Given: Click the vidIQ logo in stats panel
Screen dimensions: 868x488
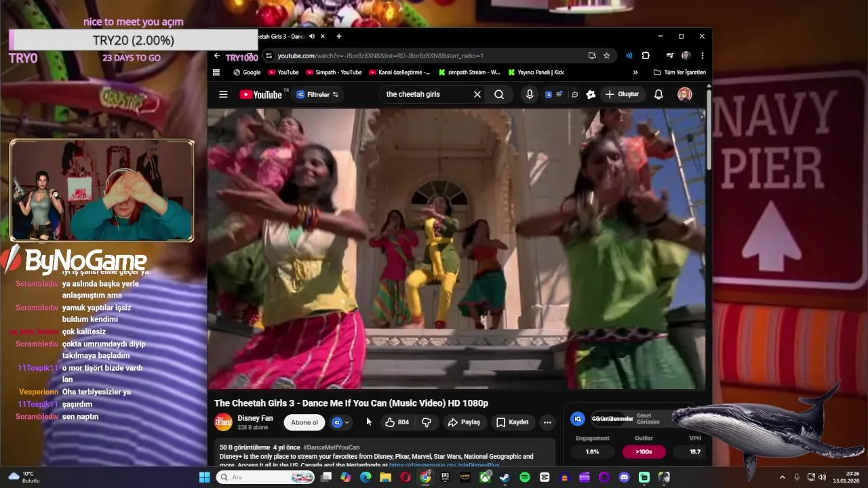Looking at the screenshot, I should (x=578, y=419).
